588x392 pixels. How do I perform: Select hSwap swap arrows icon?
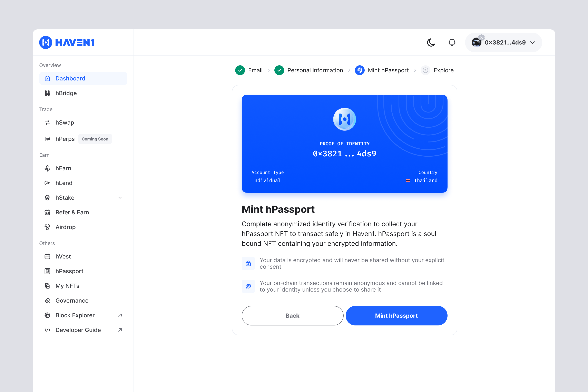(x=47, y=122)
